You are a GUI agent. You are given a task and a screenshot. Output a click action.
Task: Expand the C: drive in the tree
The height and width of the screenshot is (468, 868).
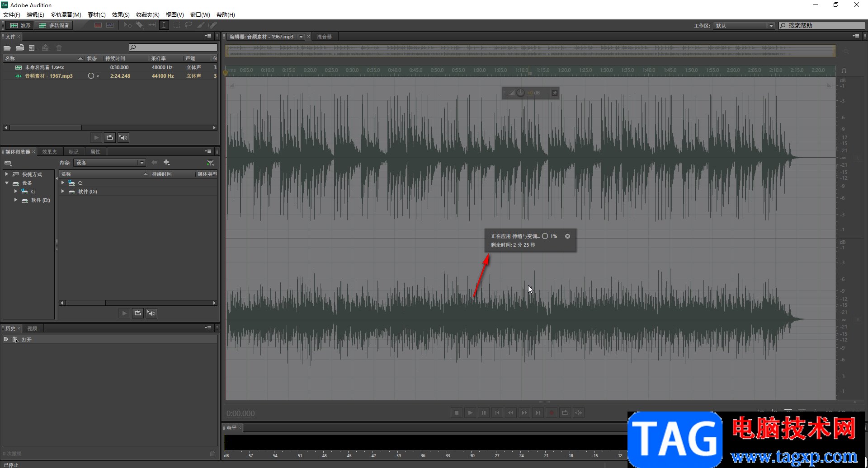click(x=16, y=192)
